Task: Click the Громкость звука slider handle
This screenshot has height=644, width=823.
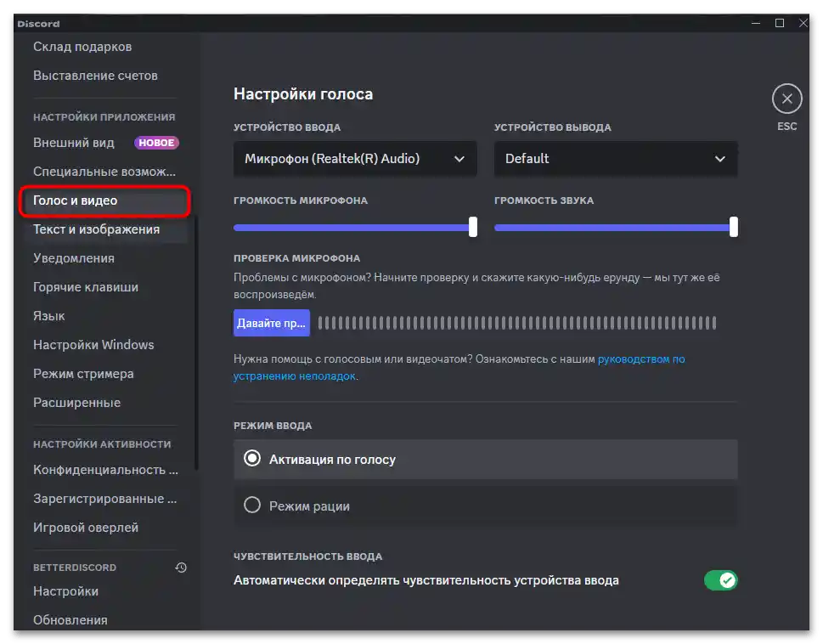Action: [x=733, y=227]
